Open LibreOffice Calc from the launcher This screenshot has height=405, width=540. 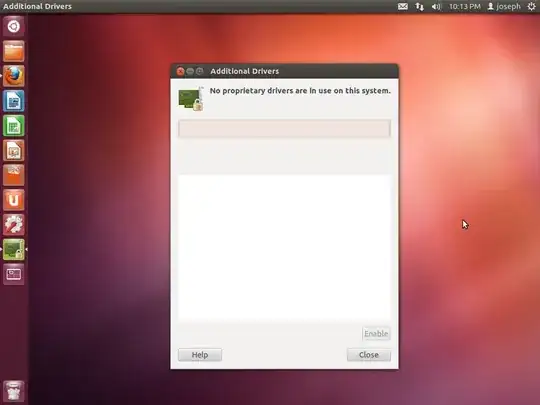coord(13,125)
